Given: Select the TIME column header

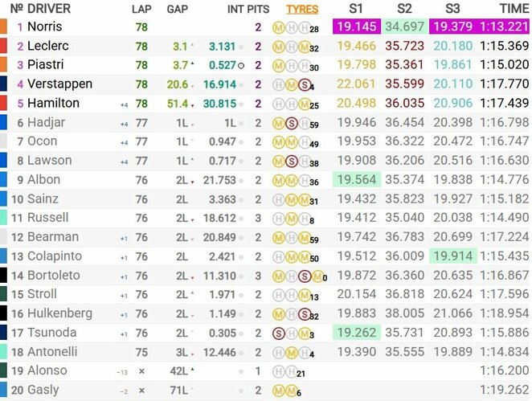Looking at the screenshot, I should point(514,9).
